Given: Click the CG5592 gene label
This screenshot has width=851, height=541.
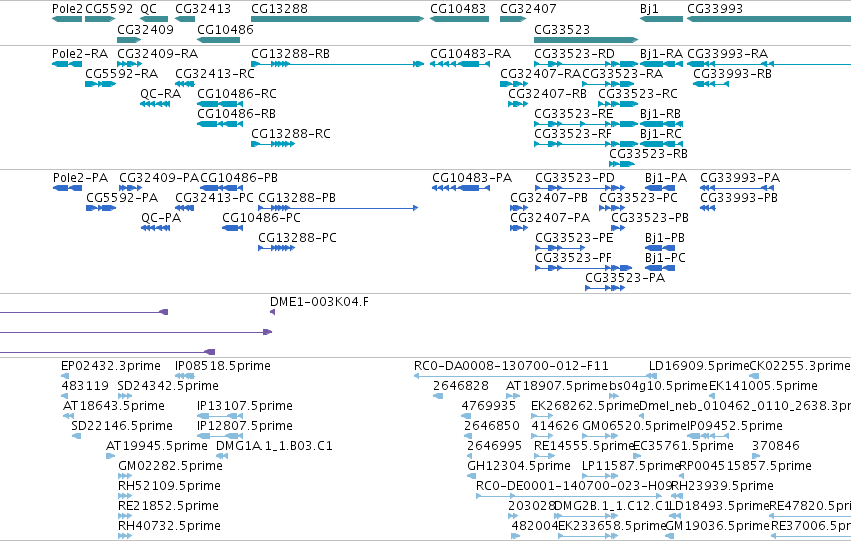Looking at the screenshot, I should click(x=109, y=9).
